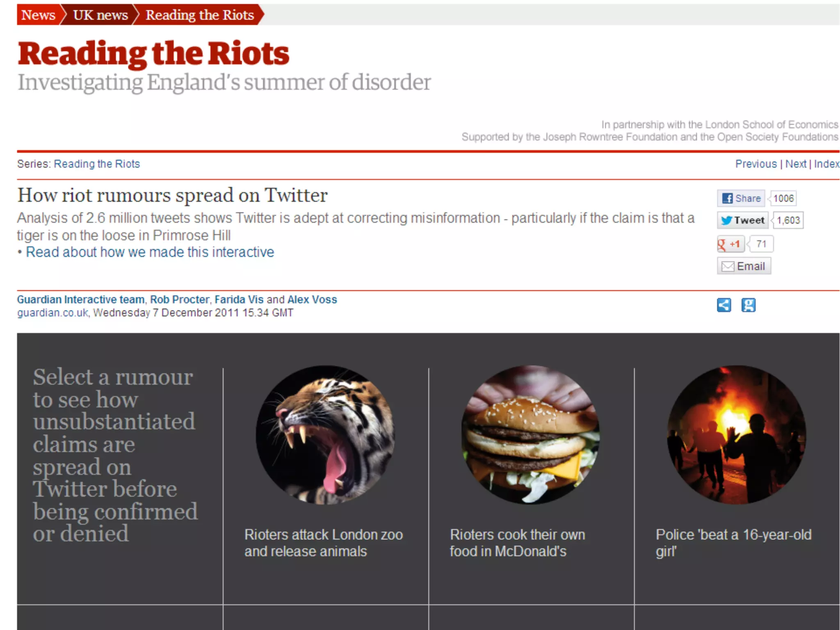The width and height of the screenshot is (840, 630).
Task: Open UK news breadcrumb item
Action: [x=100, y=15]
